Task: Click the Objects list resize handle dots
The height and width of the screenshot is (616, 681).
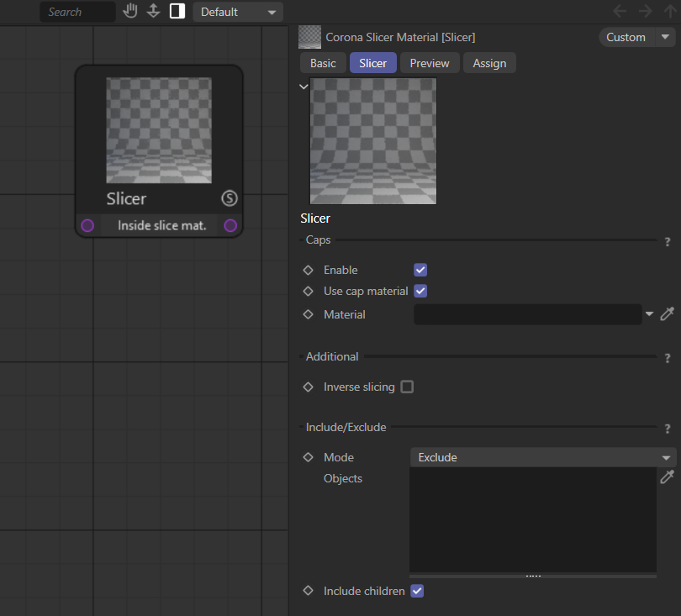Action: pyautogui.click(x=533, y=576)
